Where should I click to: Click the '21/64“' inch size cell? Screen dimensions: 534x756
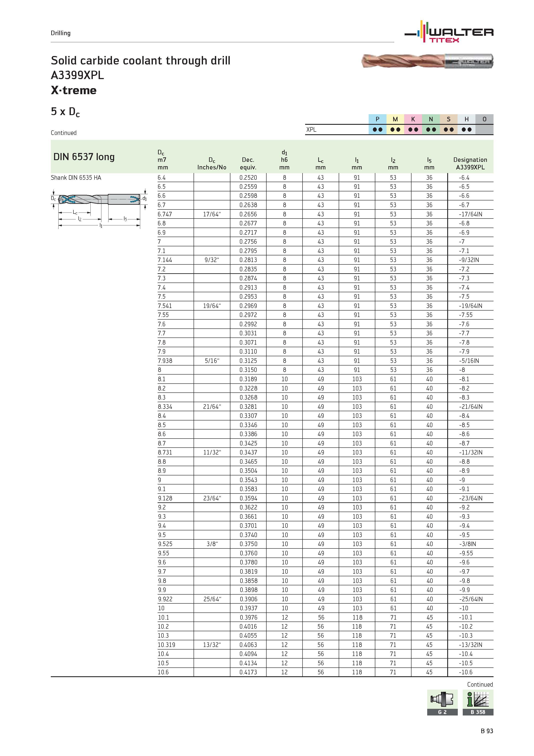(x=212, y=407)
